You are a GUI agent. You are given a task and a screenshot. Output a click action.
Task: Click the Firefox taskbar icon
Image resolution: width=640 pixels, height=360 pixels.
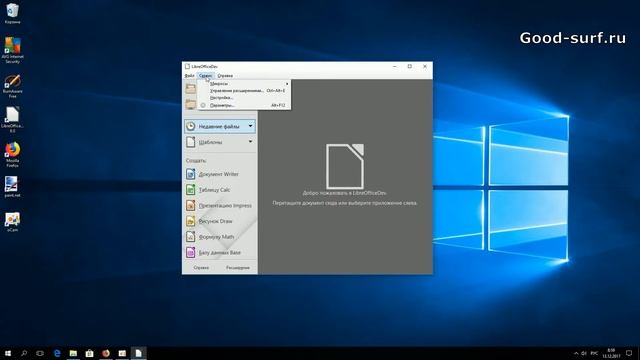pos(106,353)
